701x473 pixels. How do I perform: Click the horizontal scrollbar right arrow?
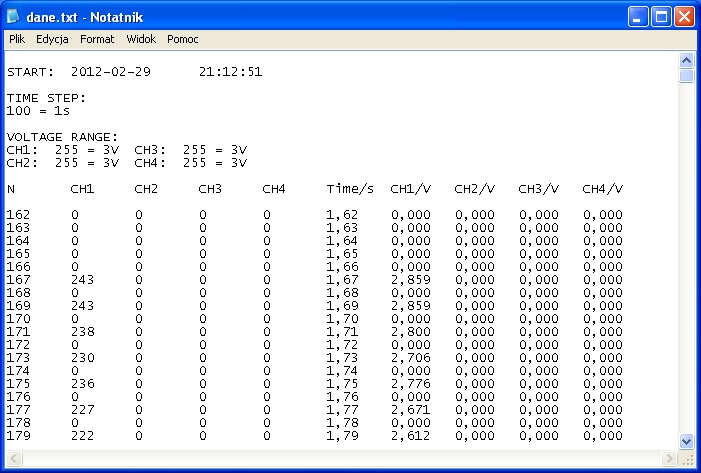[669, 458]
